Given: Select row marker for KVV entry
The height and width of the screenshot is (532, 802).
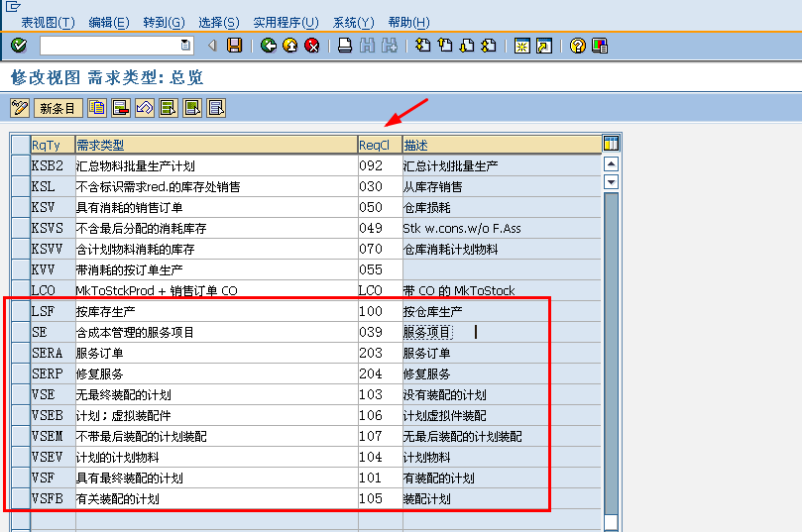Looking at the screenshot, I should [x=21, y=269].
